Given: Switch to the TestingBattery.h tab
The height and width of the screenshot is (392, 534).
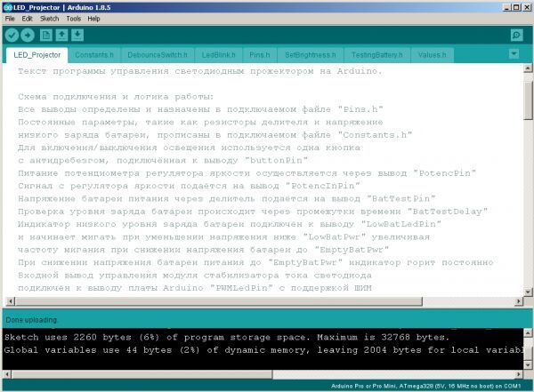Looking at the screenshot, I should click(377, 55).
